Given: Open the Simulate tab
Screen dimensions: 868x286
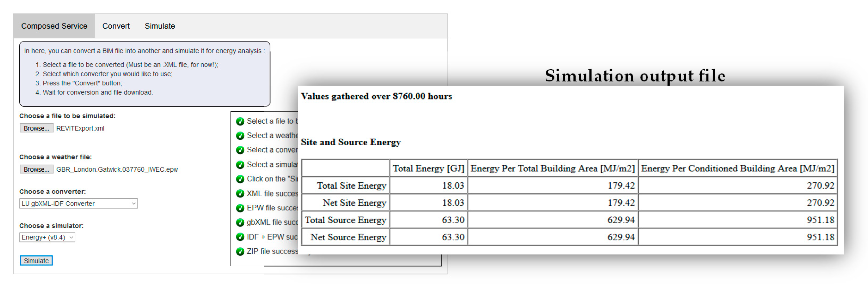Looking at the screenshot, I should click(x=160, y=26).
